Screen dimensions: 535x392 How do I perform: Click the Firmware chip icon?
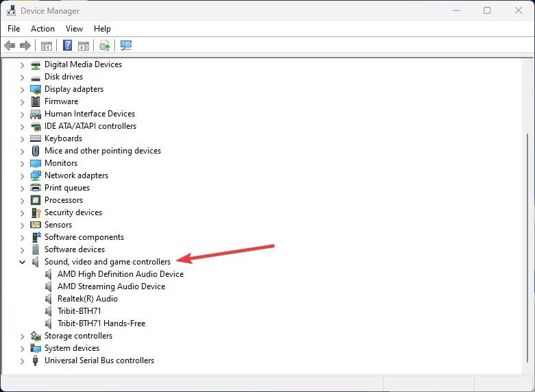pos(36,101)
